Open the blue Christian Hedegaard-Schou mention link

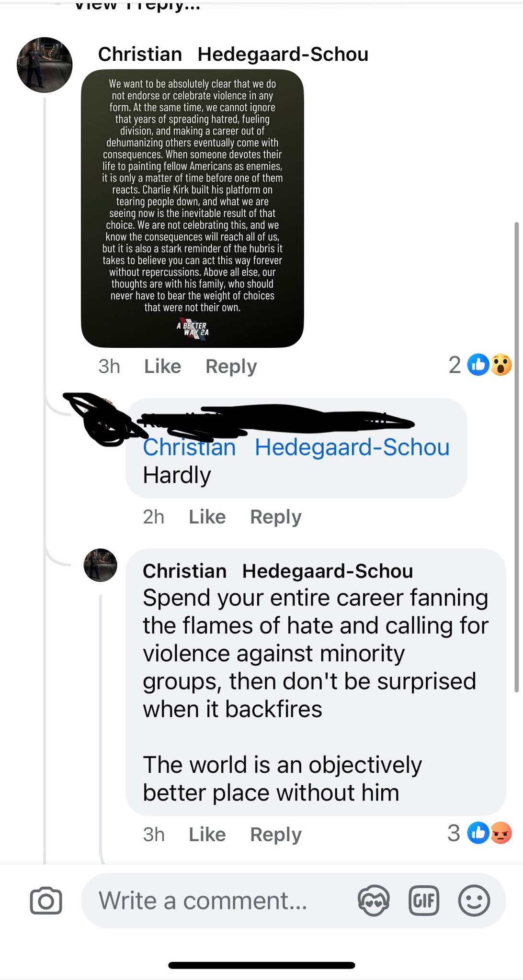coord(296,447)
